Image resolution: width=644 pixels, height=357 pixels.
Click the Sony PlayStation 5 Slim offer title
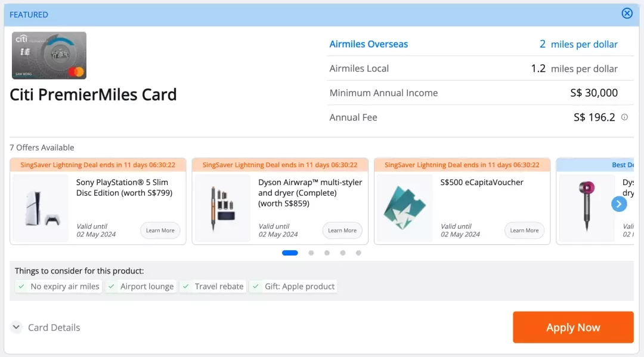click(x=125, y=187)
